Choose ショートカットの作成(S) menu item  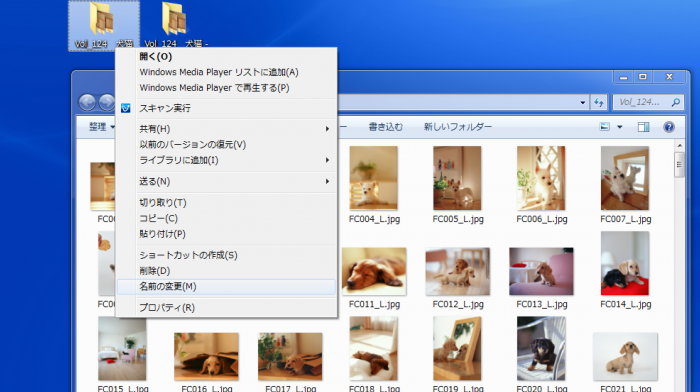(227, 255)
